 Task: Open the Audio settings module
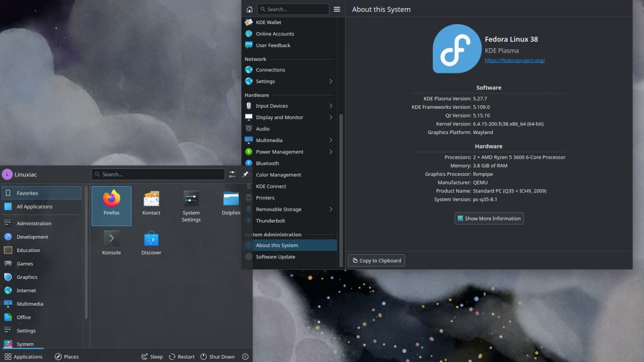(290, 129)
